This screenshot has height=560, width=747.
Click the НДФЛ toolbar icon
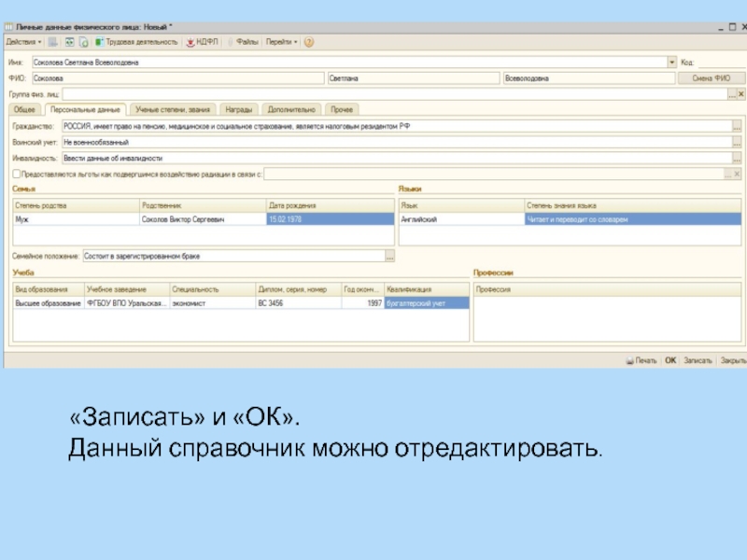point(202,42)
